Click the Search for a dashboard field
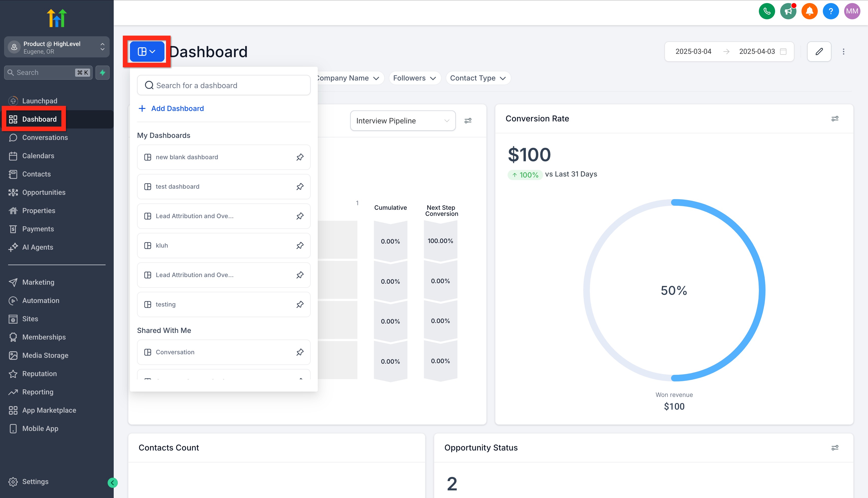This screenshot has width=868, height=498. pyautogui.click(x=224, y=86)
